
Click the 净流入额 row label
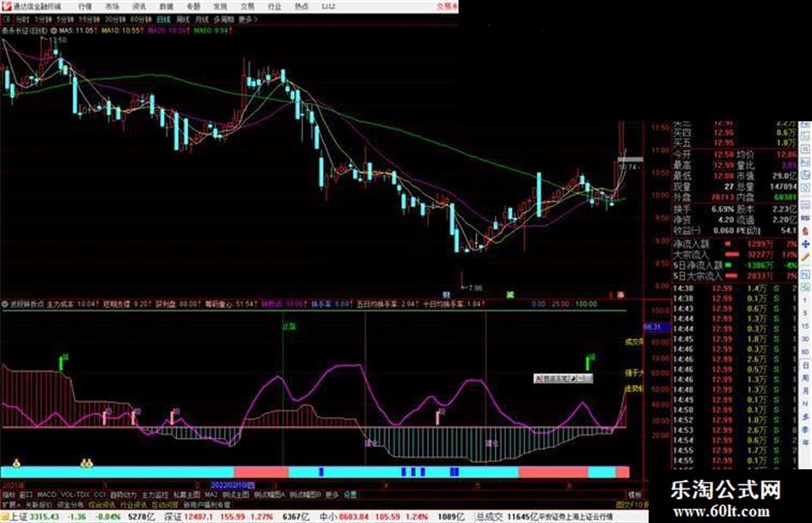click(691, 244)
